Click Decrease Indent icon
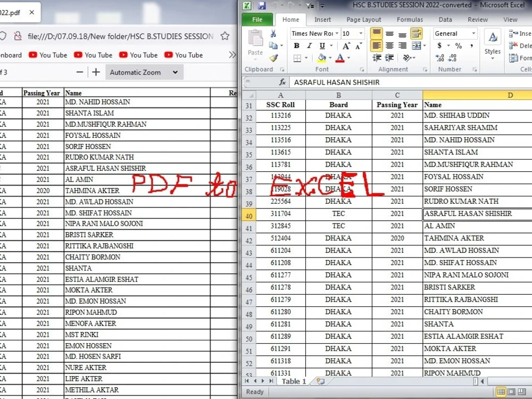Image resolution: width=532 pixels, height=399 pixels. pyautogui.click(x=377, y=58)
